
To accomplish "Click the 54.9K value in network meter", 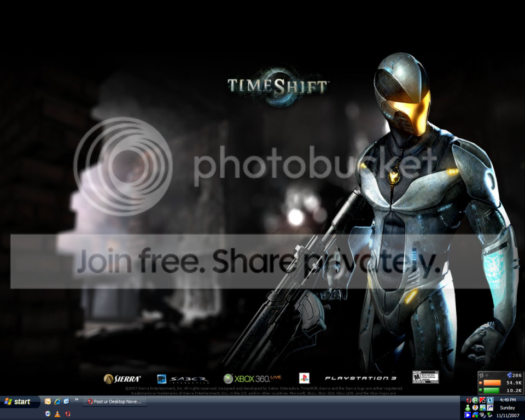I will point(514,383).
